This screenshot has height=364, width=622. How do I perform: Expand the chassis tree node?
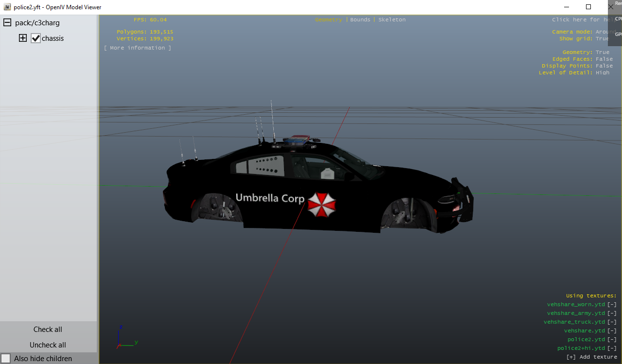[x=23, y=38]
